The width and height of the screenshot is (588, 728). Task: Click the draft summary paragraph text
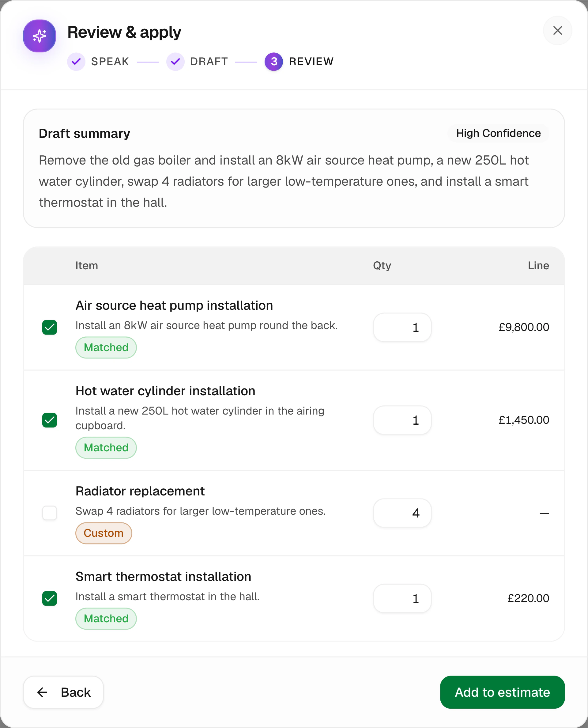(x=284, y=181)
